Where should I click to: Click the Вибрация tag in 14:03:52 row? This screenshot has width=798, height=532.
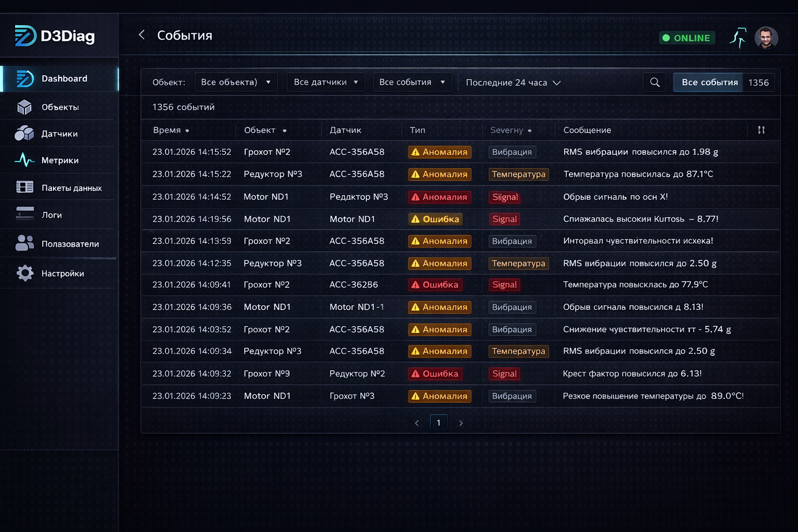tap(512, 329)
